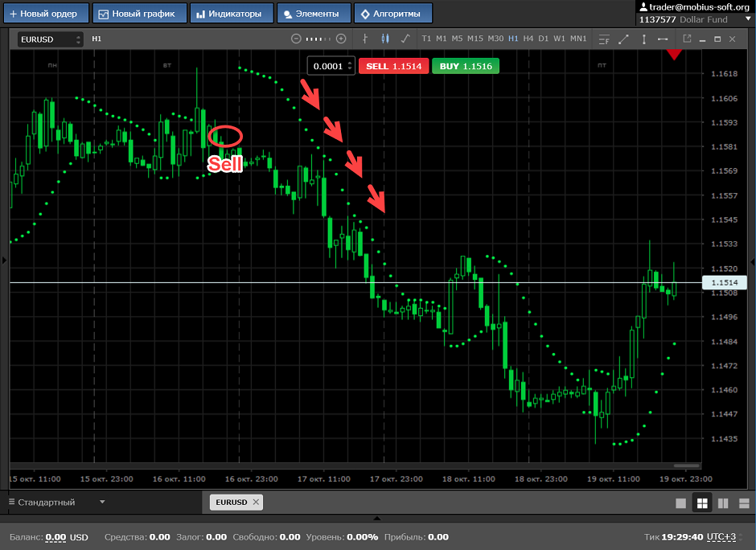The width and height of the screenshot is (756, 550).
Task: Expand the right side panel arrow
Action: pos(752,262)
